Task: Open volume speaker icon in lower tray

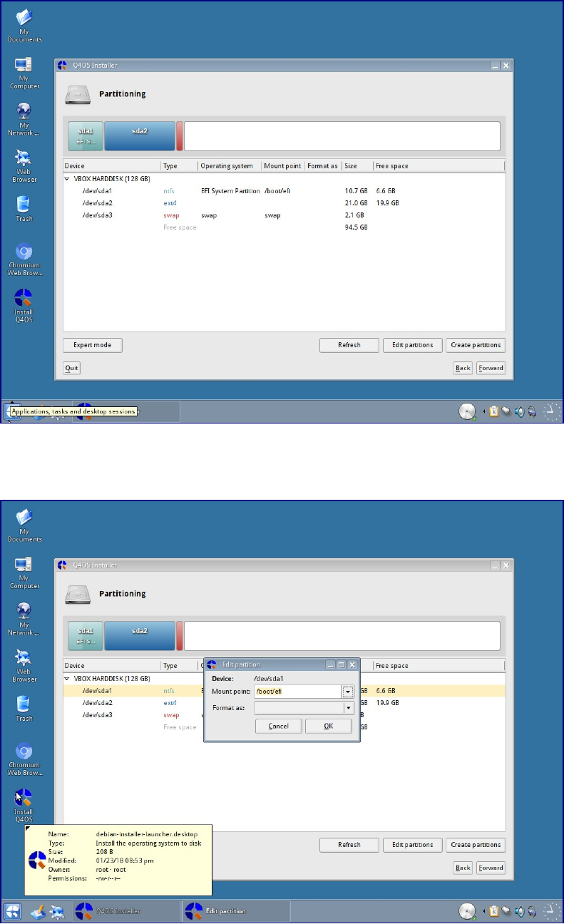Action: tap(520, 910)
